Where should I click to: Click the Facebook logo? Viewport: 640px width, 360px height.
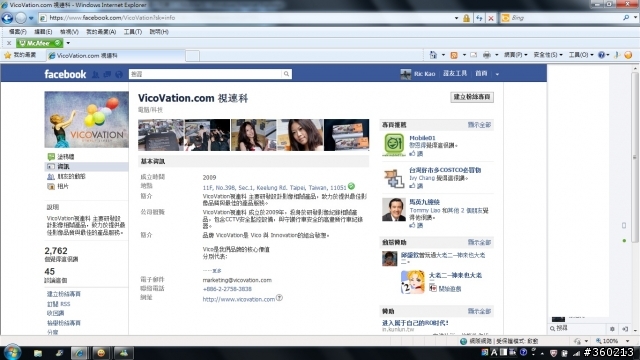pyautogui.click(x=65, y=74)
